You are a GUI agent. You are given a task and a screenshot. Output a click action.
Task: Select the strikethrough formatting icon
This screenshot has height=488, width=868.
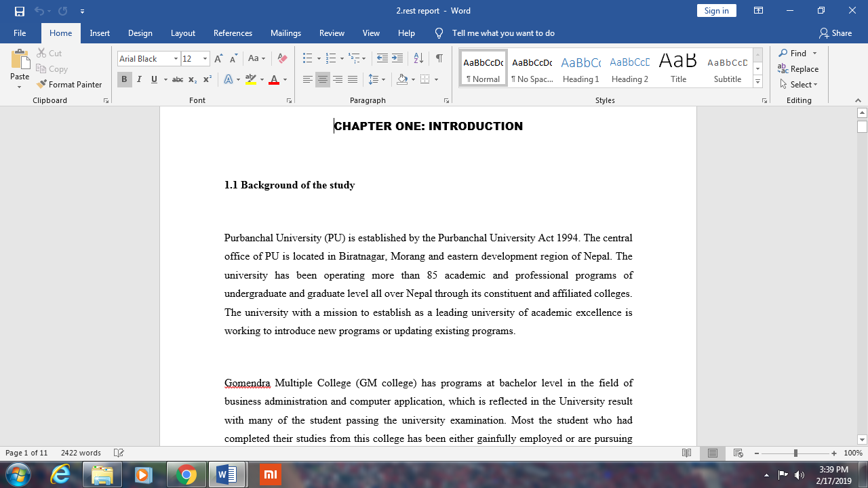pyautogui.click(x=177, y=79)
